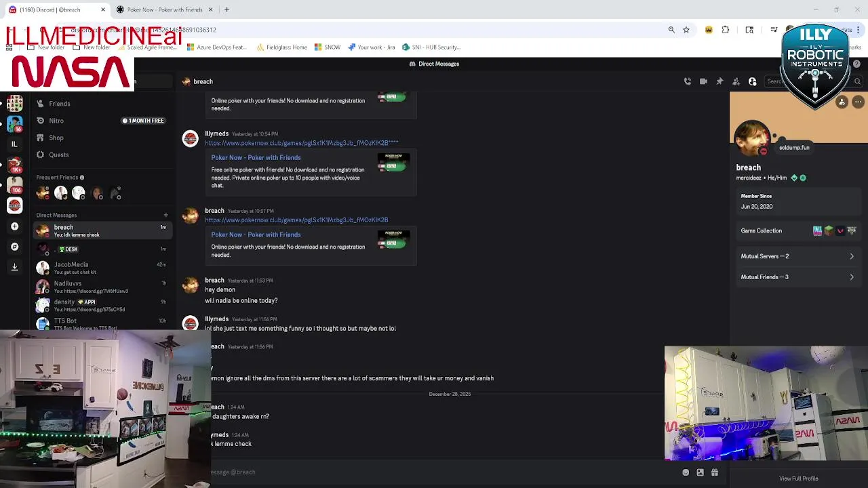Viewport: 868px width, 488px height.
Task: Add a server with the plus icon
Action: 15,226
